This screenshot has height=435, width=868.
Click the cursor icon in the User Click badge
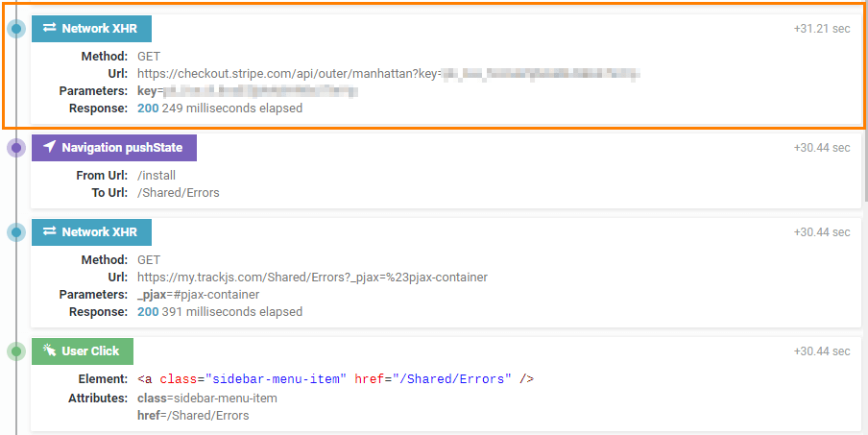[49, 350]
